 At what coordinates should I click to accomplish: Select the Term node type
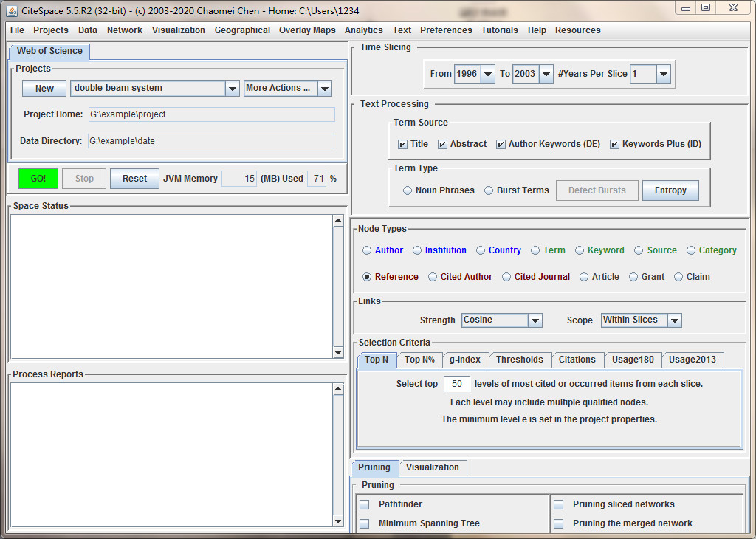pos(535,250)
